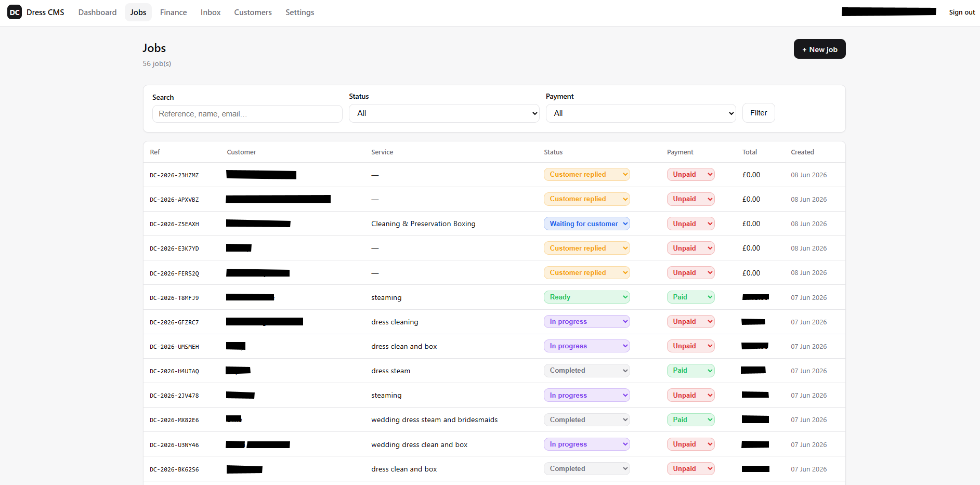Change payment for DC-2026-Z5EAXH
The image size is (980, 485).
[690, 224]
